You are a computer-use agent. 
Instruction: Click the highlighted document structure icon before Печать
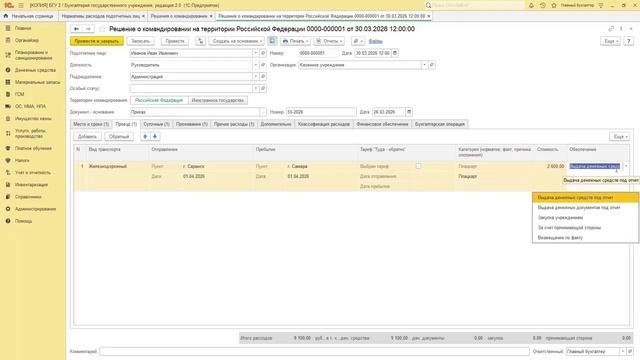(x=272, y=41)
